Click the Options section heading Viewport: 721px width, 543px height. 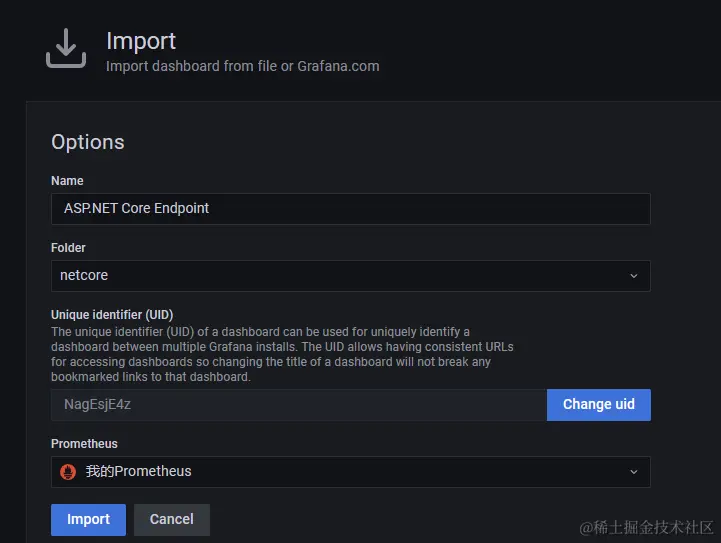click(88, 142)
